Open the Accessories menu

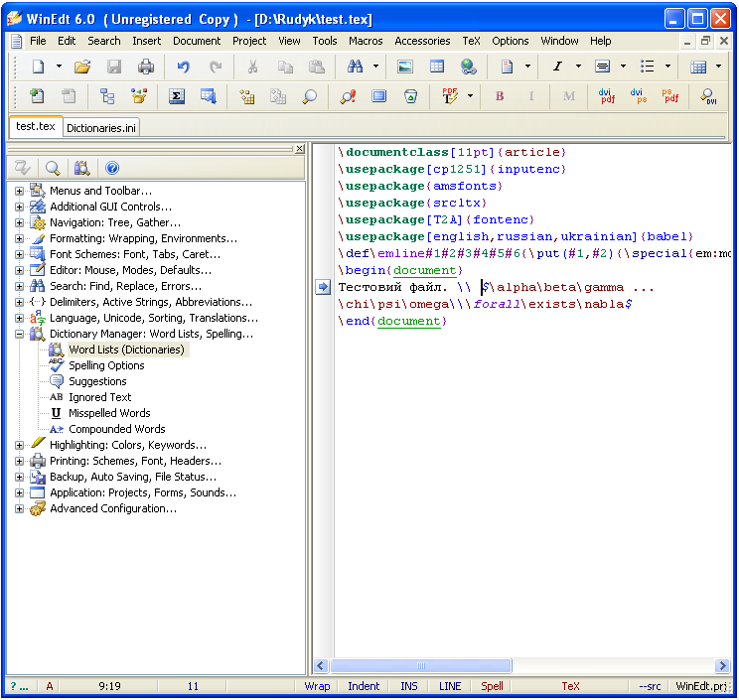tap(422, 41)
